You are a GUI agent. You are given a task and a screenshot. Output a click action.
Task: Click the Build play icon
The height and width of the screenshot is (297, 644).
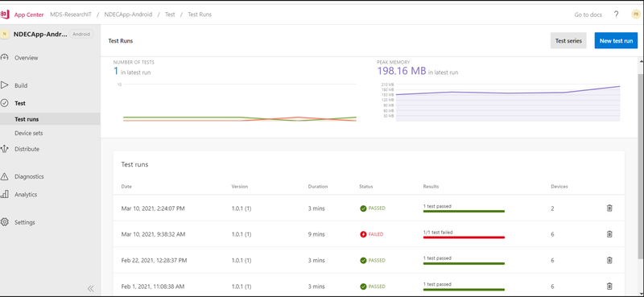tap(5, 85)
